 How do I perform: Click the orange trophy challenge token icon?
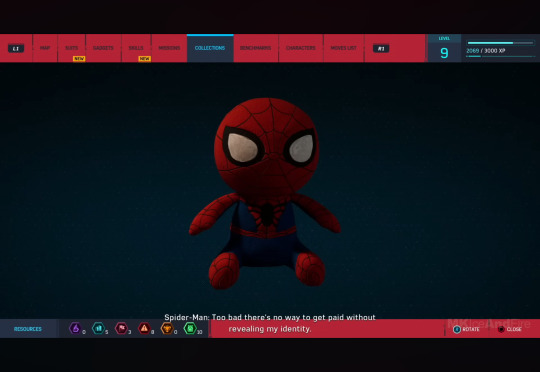167,328
